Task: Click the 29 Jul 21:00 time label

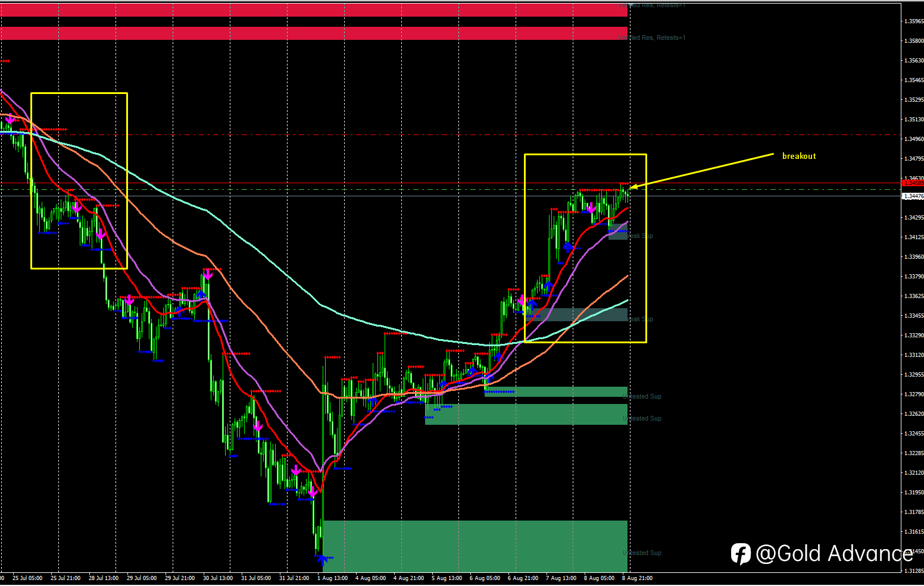Action: [180, 578]
